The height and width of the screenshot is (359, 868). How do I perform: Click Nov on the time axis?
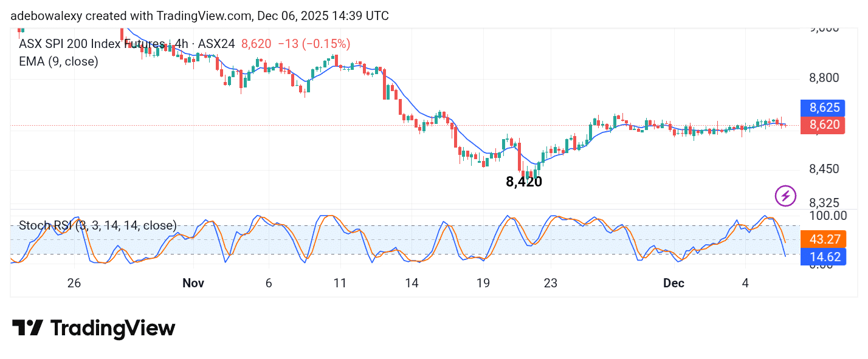[193, 283]
